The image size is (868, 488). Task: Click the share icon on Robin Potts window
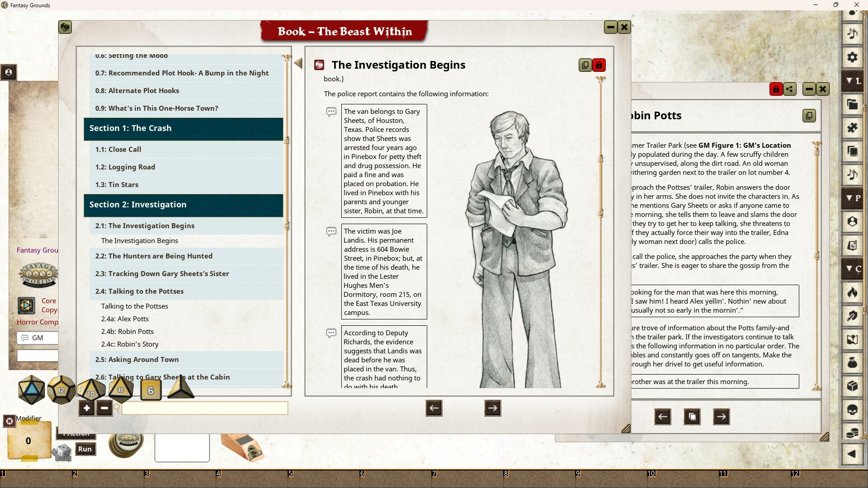790,89
